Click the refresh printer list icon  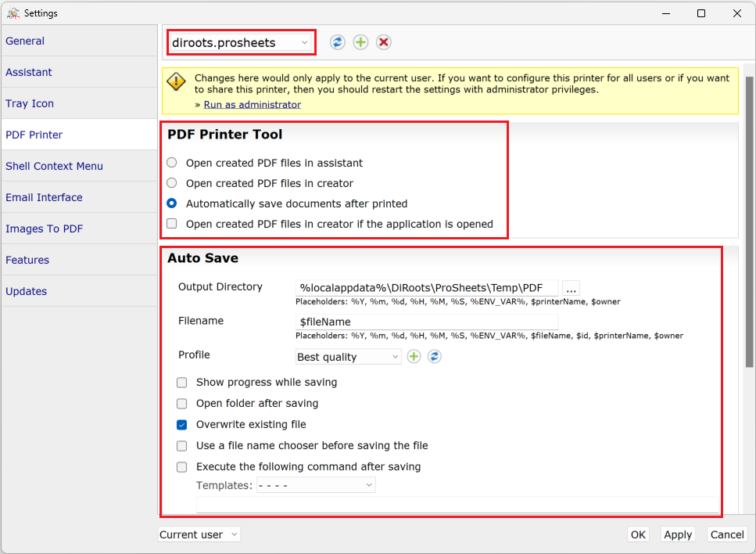tap(337, 42)
